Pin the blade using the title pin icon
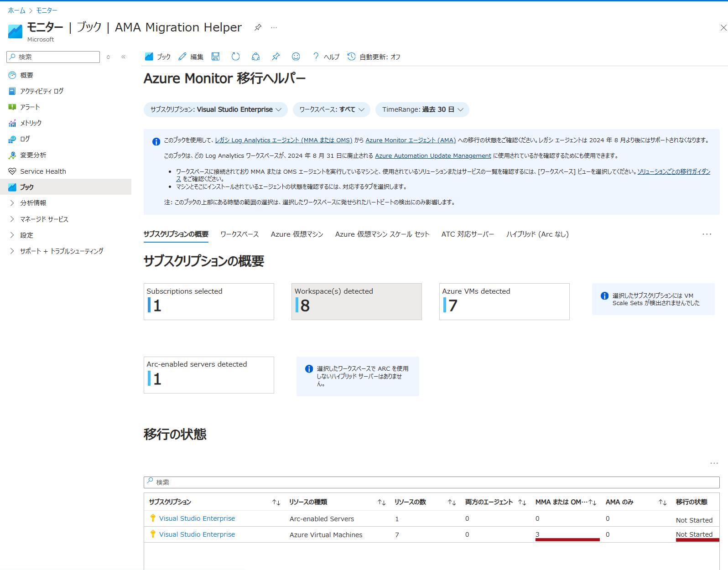Image resolution: width=728 pixels, height=570 pixels. (x=258, y=27)
